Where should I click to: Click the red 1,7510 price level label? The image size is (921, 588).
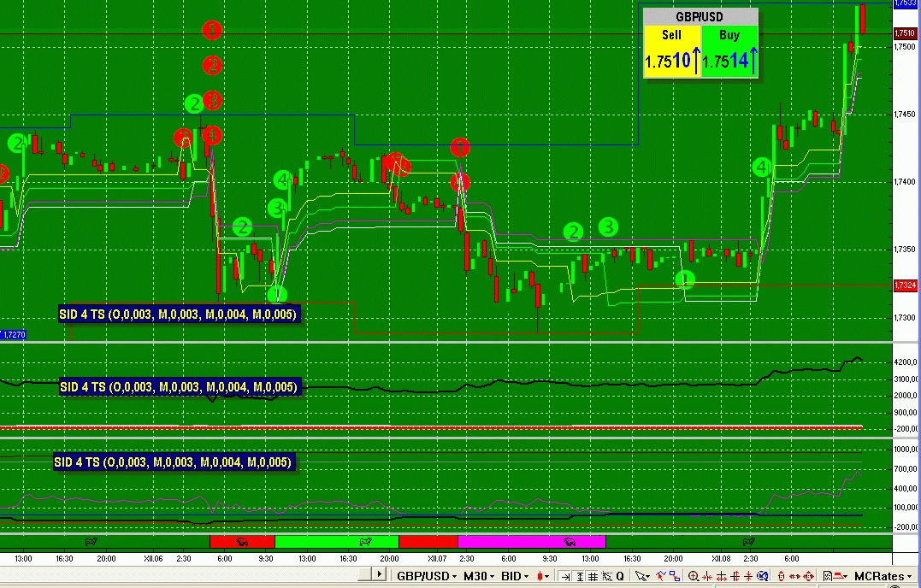tap(905, 33)
